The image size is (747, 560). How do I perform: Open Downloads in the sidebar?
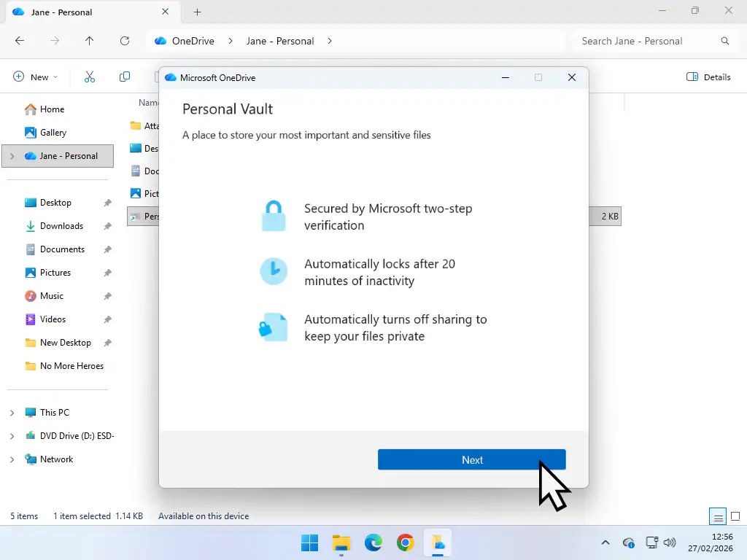coord(61,226)
